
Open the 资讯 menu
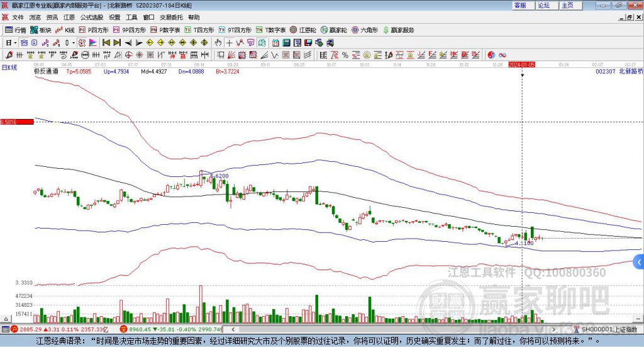pyautogui.click(x=52, y=17)
